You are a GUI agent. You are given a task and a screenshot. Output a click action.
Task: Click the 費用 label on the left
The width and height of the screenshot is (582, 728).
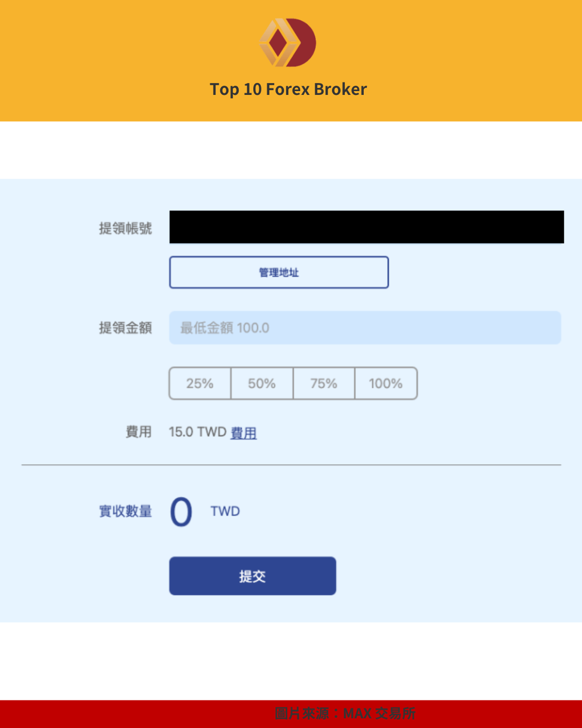pos(140,431)
